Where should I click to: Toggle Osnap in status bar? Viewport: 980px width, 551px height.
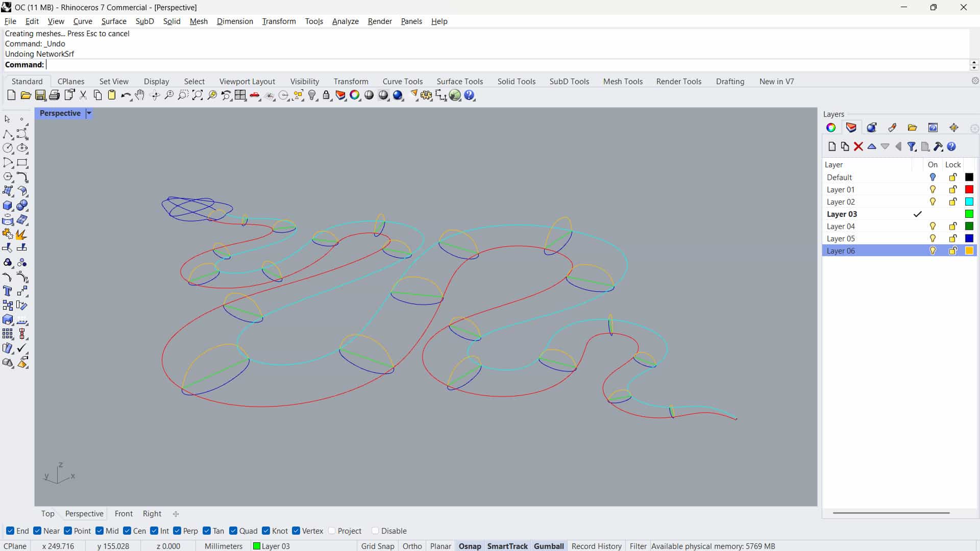(470, 546)
